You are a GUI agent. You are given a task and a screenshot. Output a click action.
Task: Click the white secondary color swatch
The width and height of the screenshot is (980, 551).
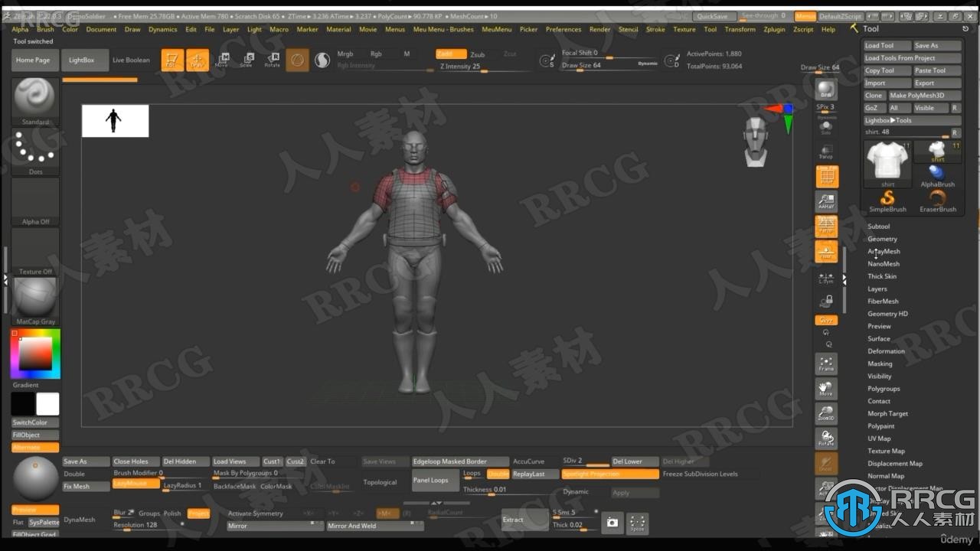tap(47, 404)
